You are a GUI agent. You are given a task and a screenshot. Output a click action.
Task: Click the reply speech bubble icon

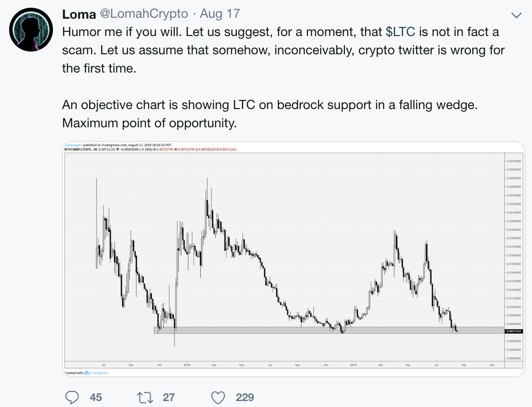[x=73, y=397]
